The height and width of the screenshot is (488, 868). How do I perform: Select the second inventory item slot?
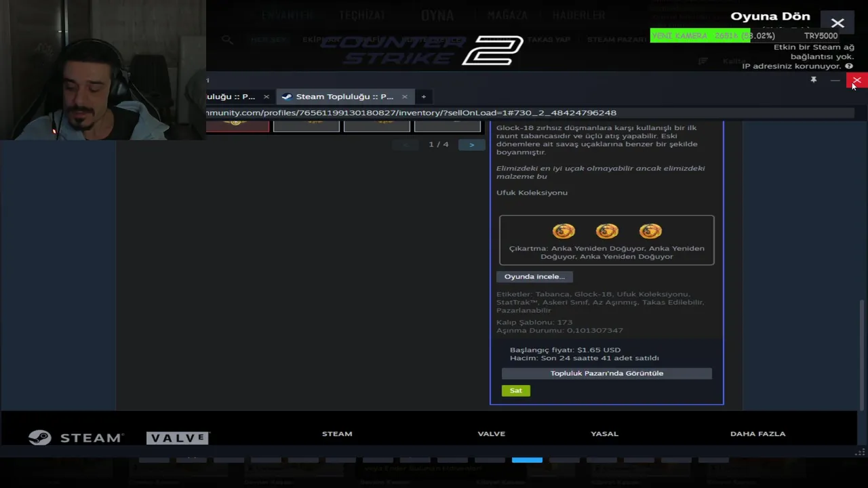pyautogui.click(x=306, y=126)
